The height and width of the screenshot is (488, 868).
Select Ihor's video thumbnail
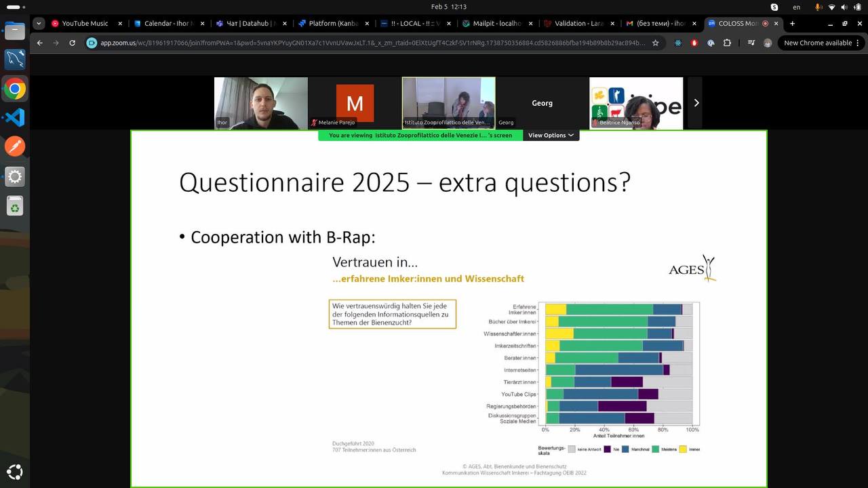[261, 103]
